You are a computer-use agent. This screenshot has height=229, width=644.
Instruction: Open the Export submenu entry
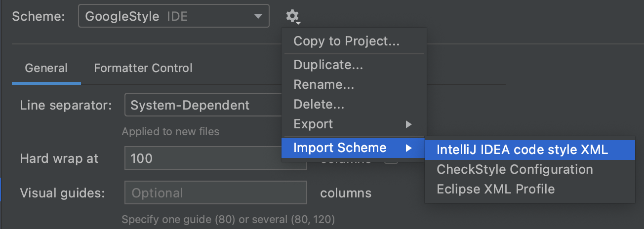click(313, 124)
